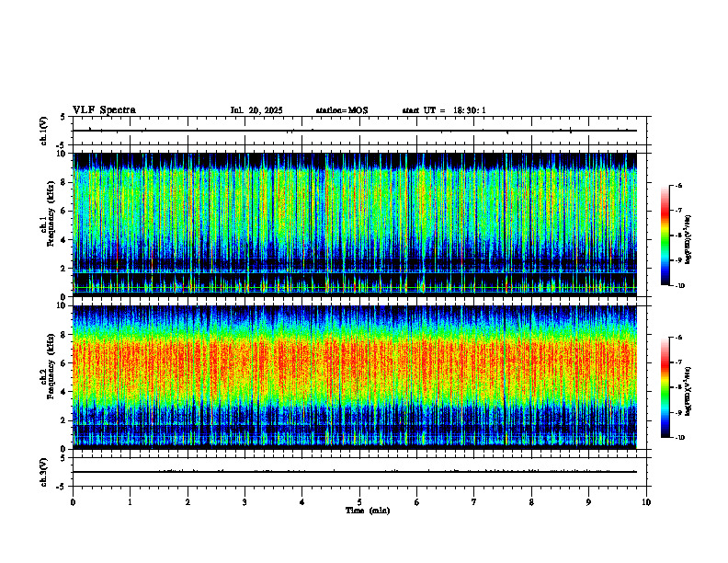
Task: Click the ch.3 voltage waveform trace
Action: click(355, 472)
